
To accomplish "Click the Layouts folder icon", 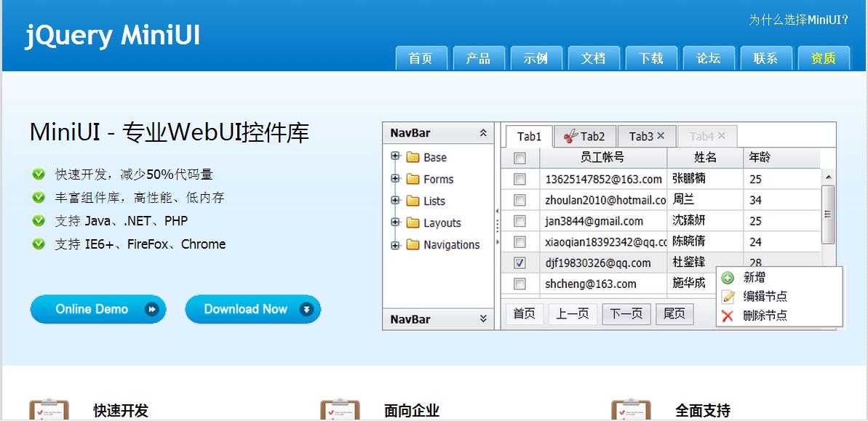I will 413,223.
